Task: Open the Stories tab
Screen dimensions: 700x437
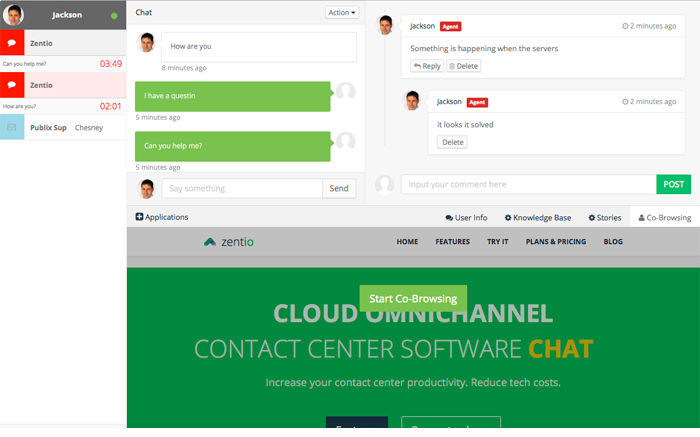Action: 605,218
